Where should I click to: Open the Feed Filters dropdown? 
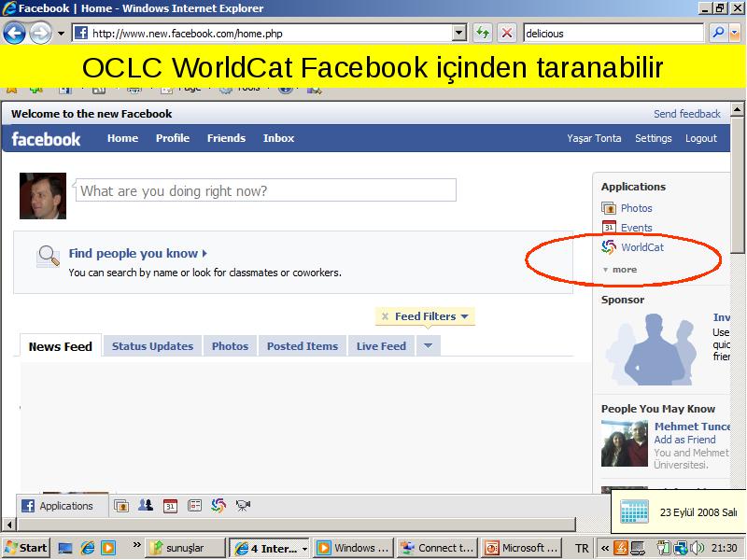pos(431,316)
